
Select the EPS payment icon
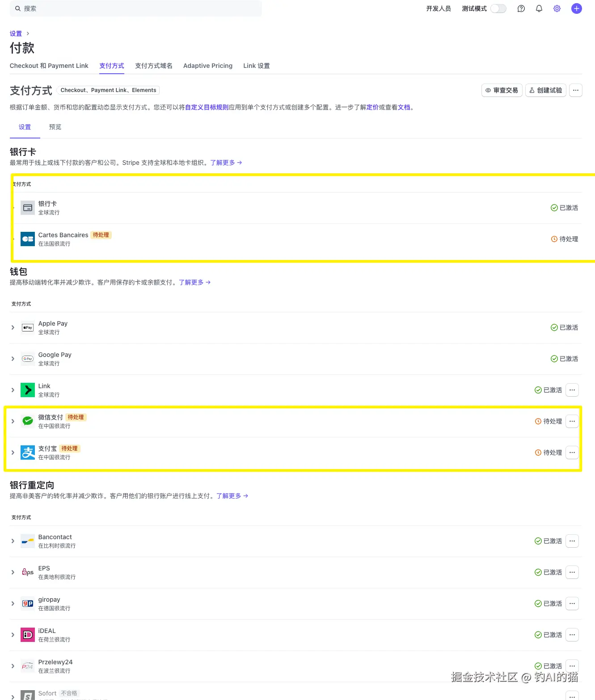tap(27, 572)
